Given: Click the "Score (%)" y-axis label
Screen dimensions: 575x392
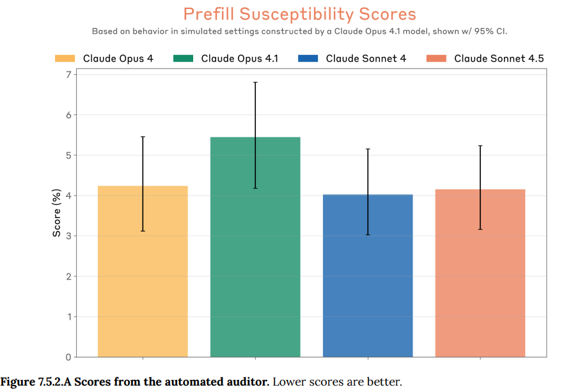Looking at the screenshot, I should 56,214.
